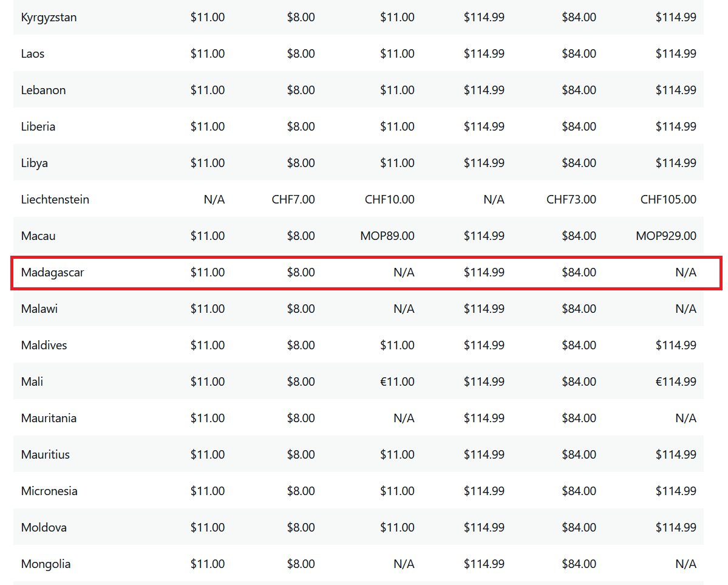Click the Maldives row label

click(44, 345)
